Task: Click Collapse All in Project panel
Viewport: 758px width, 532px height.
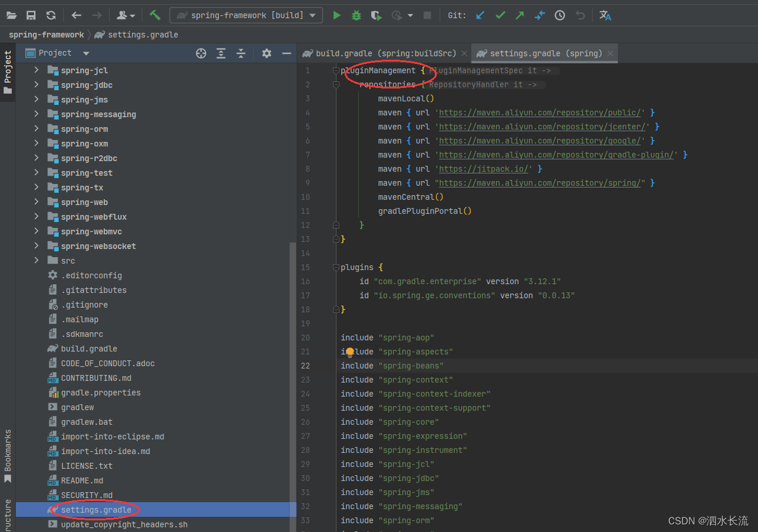Action: click(x=241, y=53)
